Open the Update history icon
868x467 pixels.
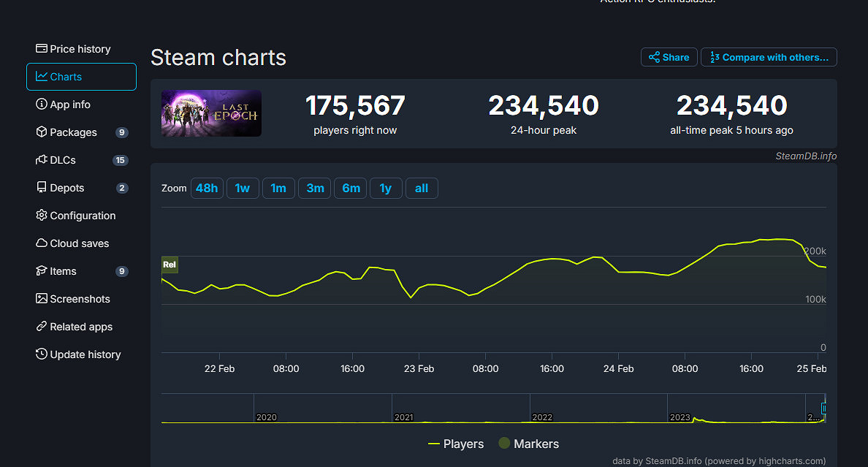click(x=42, y=354)
